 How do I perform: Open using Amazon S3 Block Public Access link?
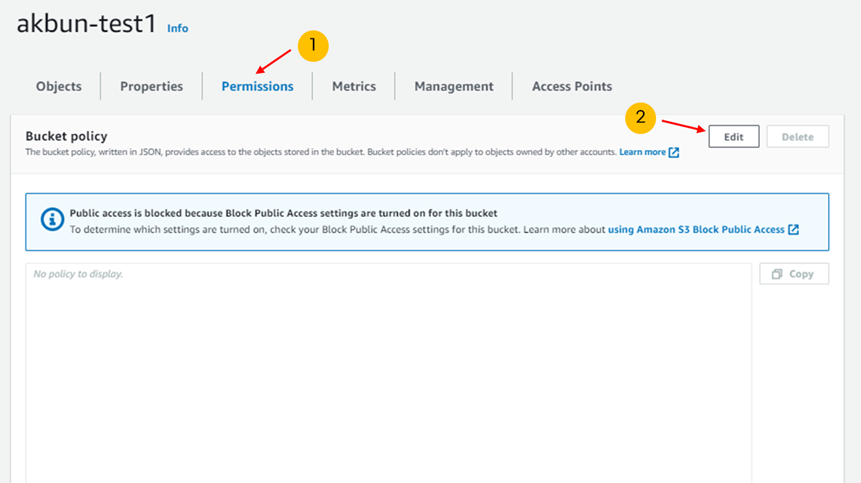coord(696,229)
